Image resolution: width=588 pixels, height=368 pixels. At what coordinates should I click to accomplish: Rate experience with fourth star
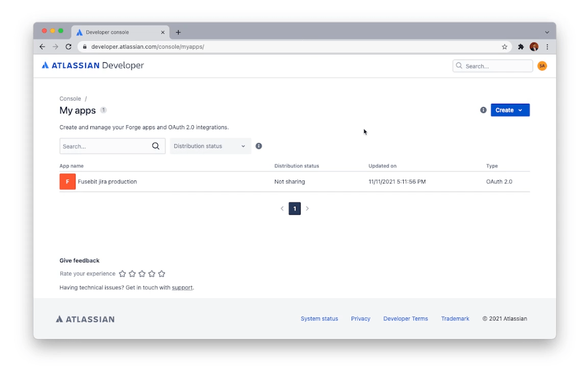pos(152,274)
